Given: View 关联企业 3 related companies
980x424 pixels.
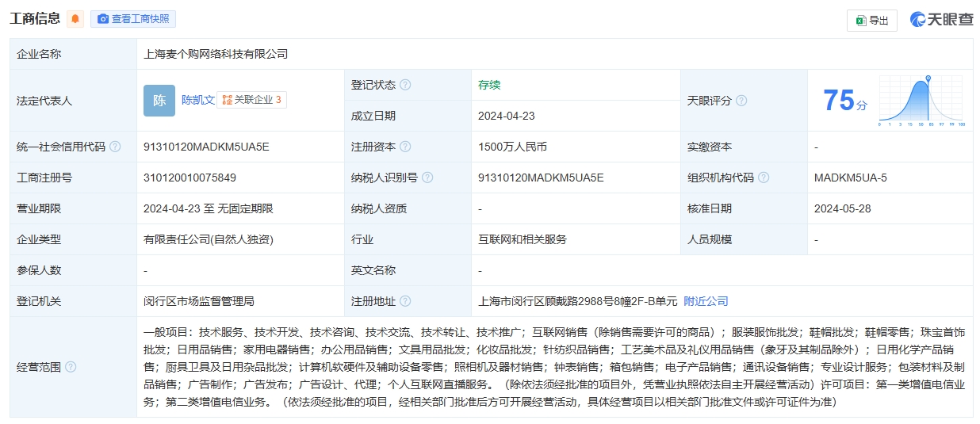Looking at the screenshot, I should pyautogui.click(x=251, y=100).
